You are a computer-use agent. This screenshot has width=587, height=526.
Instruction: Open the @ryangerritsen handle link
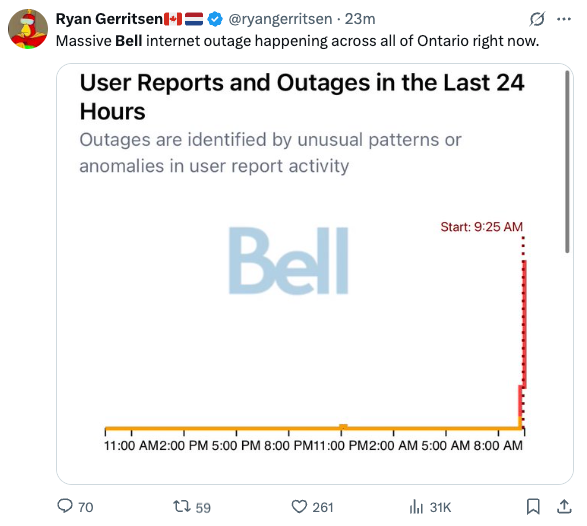click(280, 19)
